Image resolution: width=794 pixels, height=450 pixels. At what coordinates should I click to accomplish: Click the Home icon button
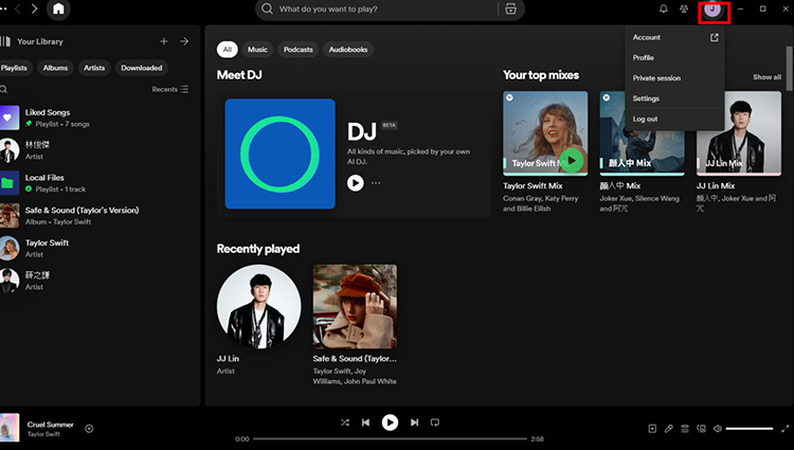tap(59, 9)
